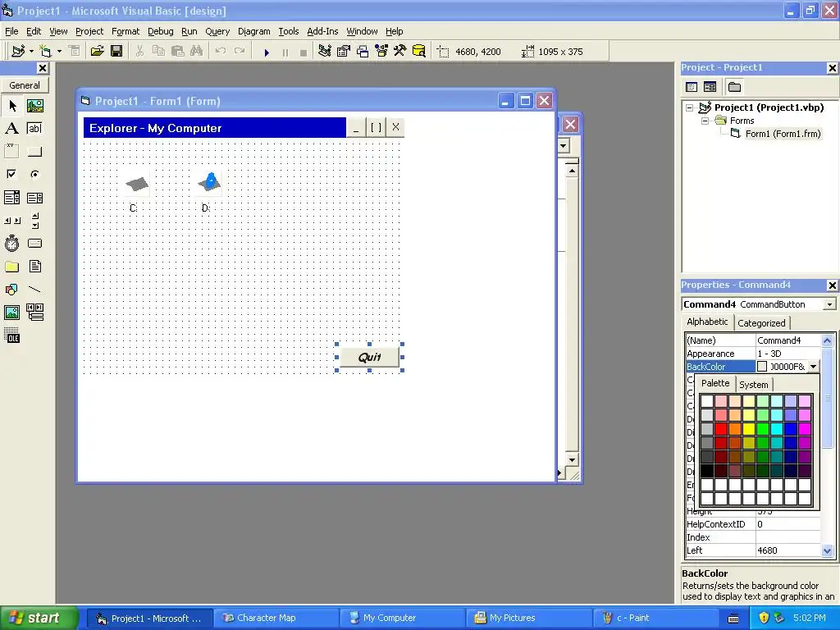Open the Format menu
The height and width of the screenshot is (630, 840).
point(126,32)
